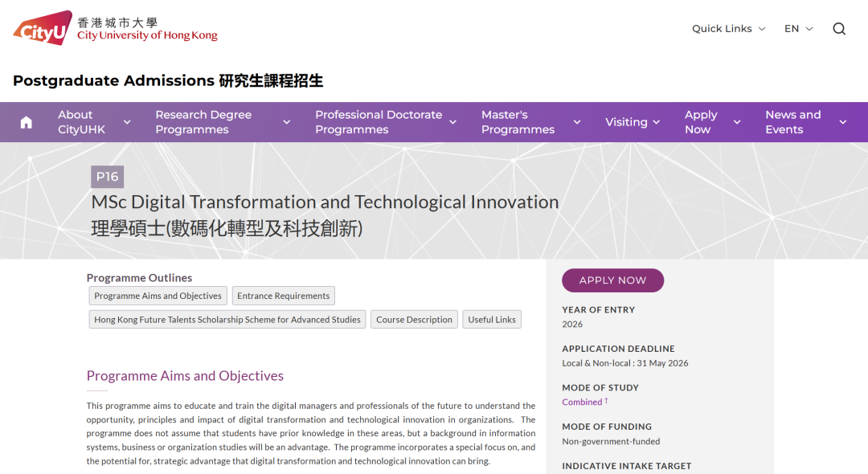Open the EN language selector

coord(798,29)
